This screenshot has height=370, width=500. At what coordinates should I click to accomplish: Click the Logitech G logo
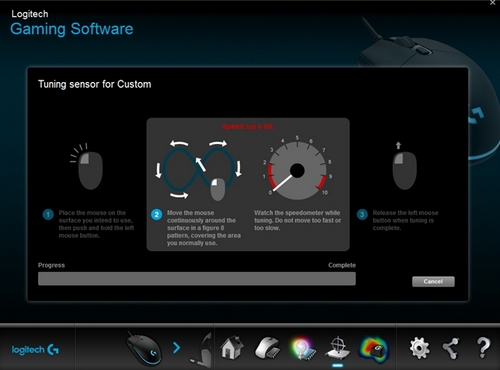35,350
